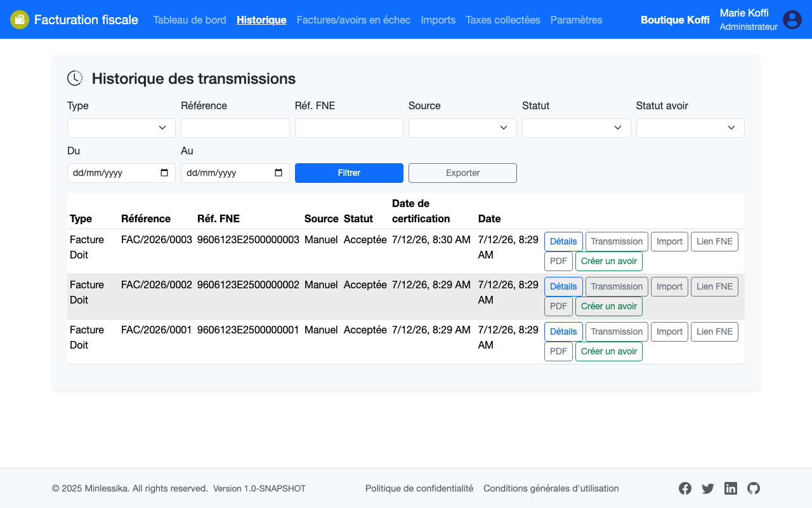Open Factures/avoirs en échec page

353,20
